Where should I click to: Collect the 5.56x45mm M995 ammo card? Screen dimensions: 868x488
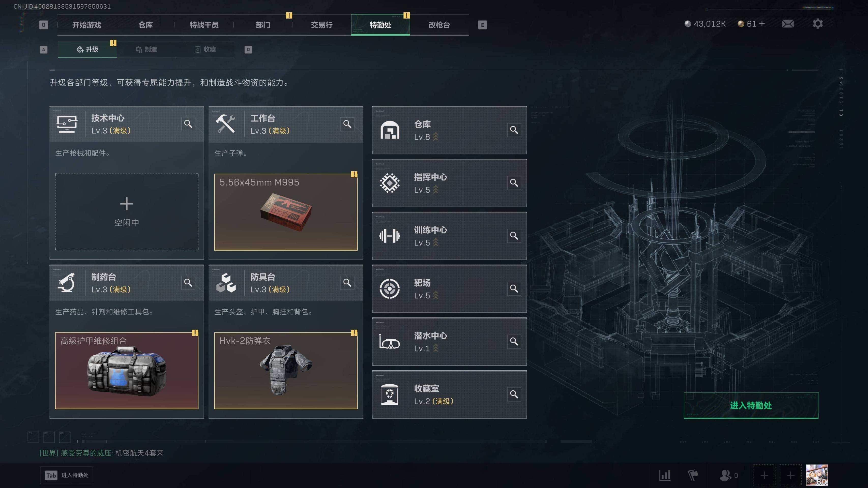(x=286, y=212)
